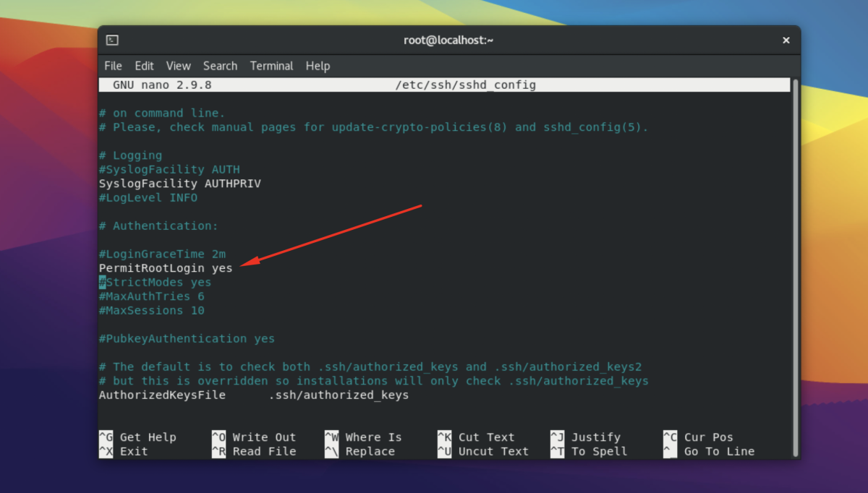Open the Search menu
Viewport: 868px width, 493px height.
point(220,66)
